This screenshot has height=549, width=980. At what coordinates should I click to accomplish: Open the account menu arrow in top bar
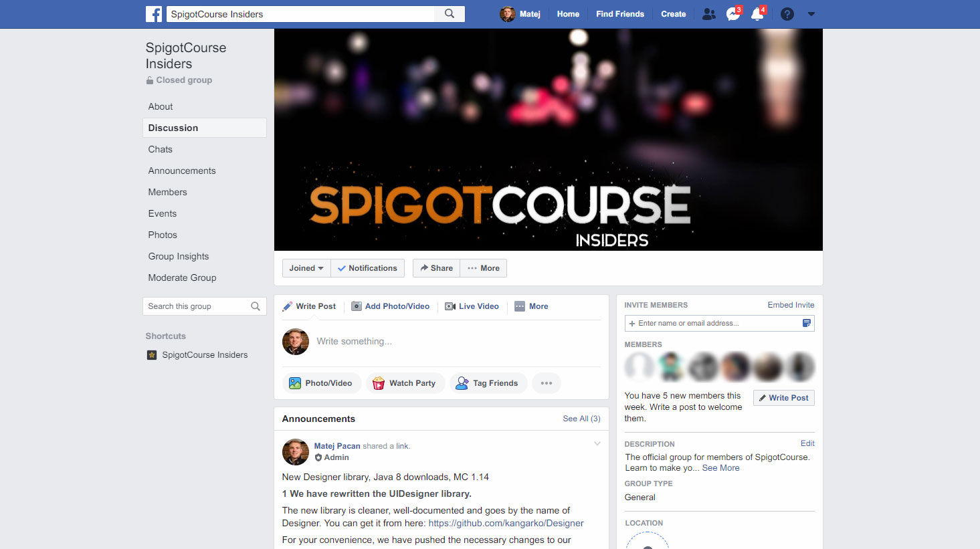811,14
